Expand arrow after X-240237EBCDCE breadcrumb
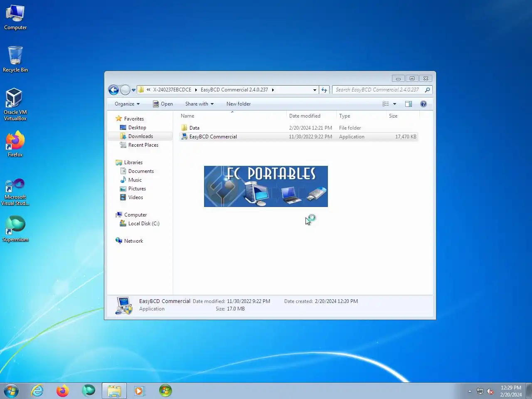The width and height of the screenshot is (532, 399). click(x=196, y=90)
